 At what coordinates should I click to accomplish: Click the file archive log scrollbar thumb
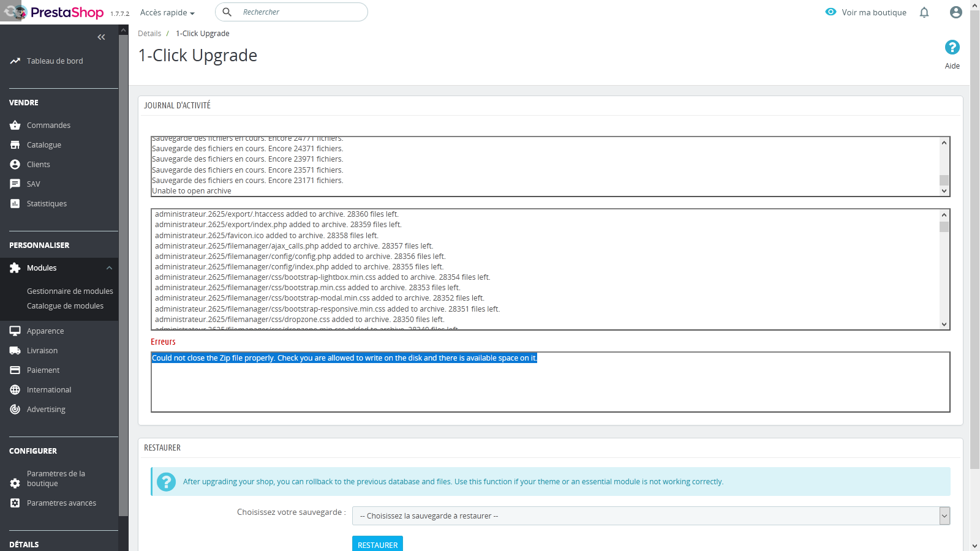click(944, 227)
